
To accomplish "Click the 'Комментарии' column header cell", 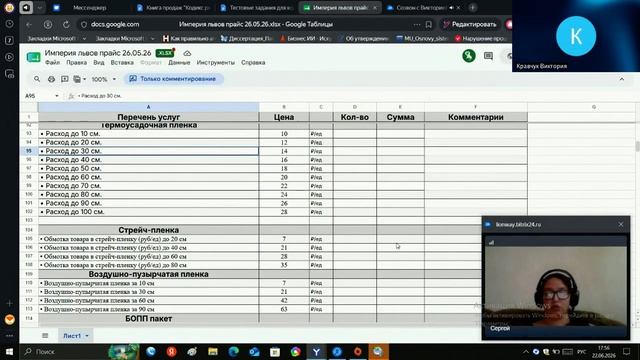I will [476, 117].
